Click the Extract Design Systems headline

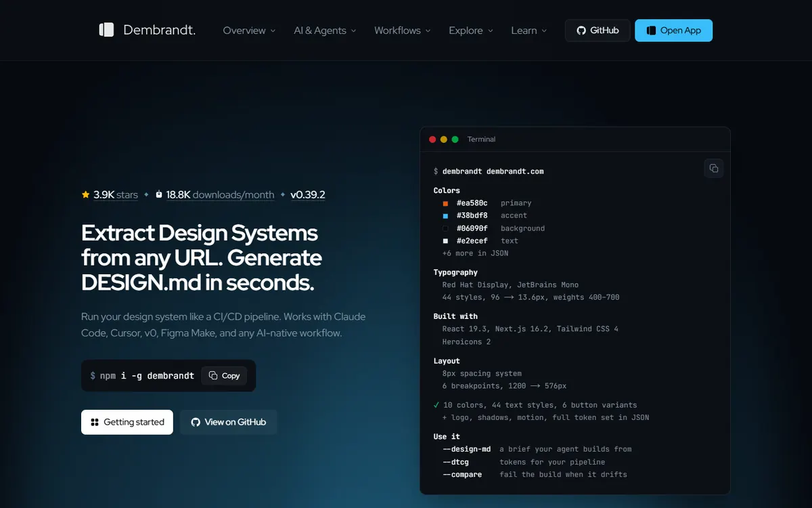(201, 258)
